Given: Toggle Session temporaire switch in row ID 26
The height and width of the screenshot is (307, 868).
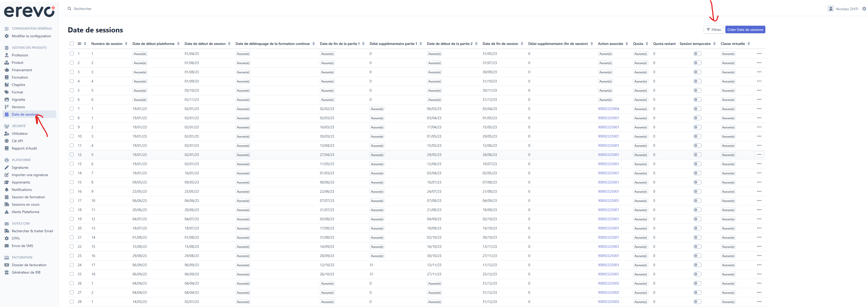Looking at the screenshot, I should tap(698, 283).
